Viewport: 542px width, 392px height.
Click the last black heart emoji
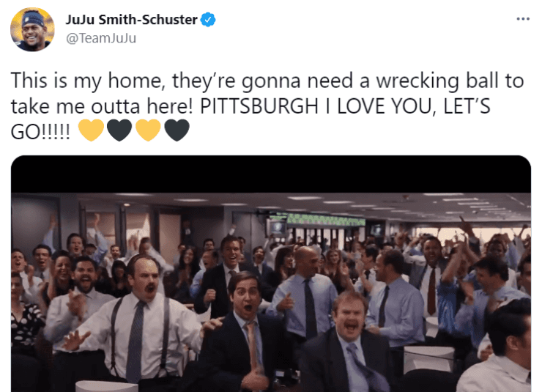coord(177,130)
